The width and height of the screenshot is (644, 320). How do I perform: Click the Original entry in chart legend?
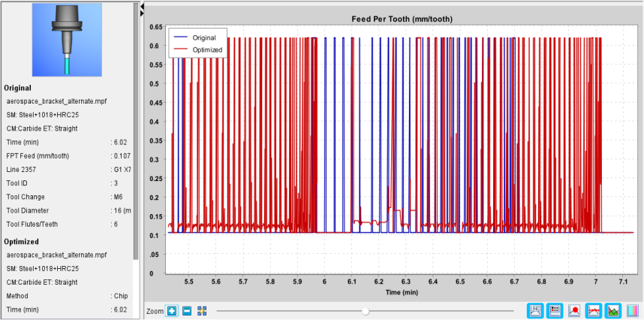204,38
